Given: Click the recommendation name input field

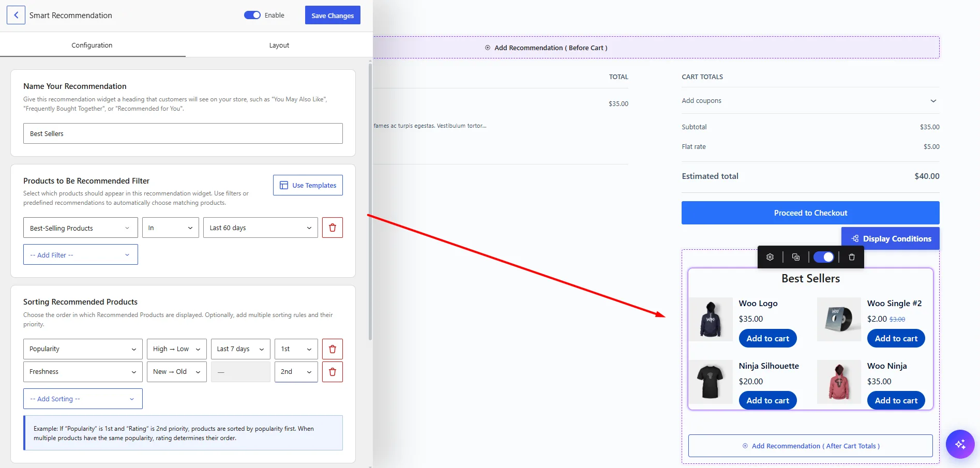Looking at the screenshot, I should coord(183,133).
